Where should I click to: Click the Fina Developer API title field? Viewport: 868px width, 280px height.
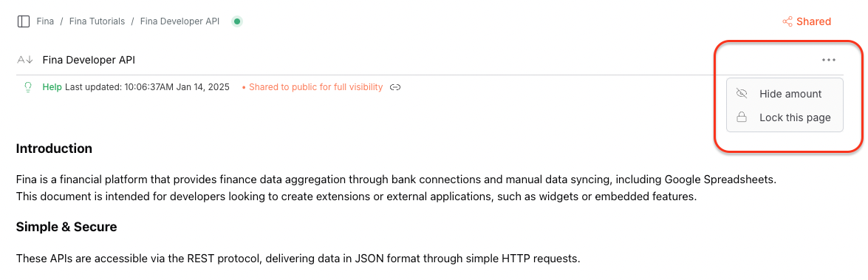89,60
